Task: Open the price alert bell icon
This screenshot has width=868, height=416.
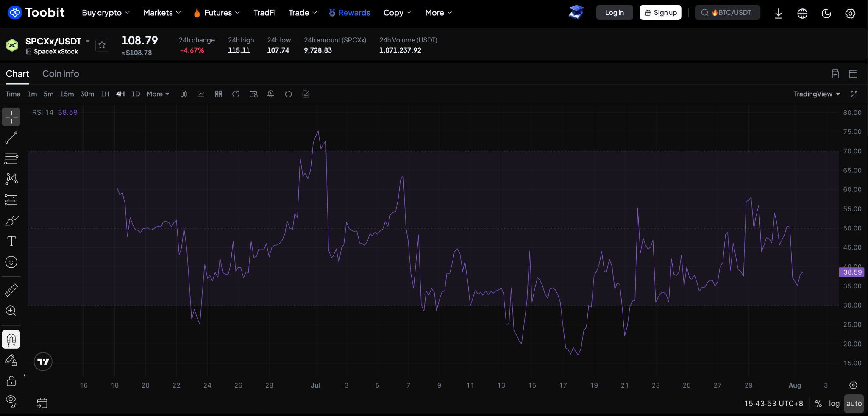Action: pyautogui.click(x=270, y=94)
